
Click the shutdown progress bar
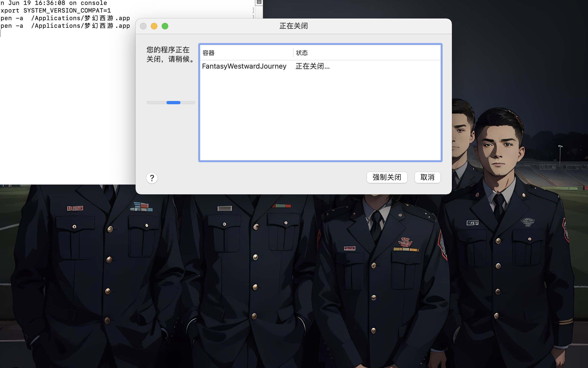point(171,103)
